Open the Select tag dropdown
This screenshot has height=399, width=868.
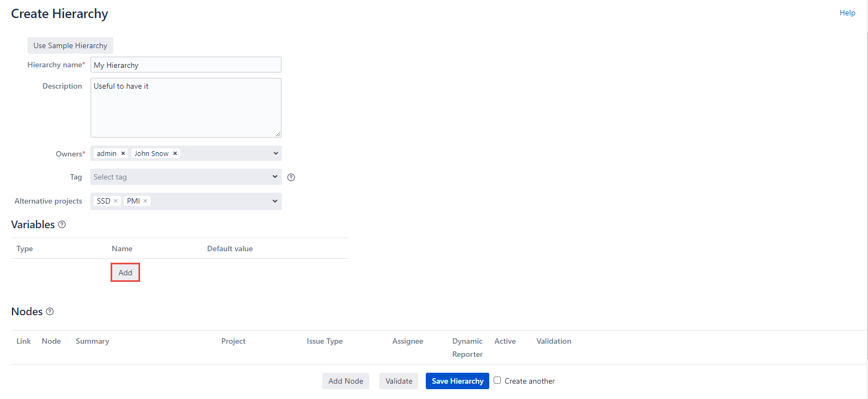pyautogui.click(x=186, y=177)
